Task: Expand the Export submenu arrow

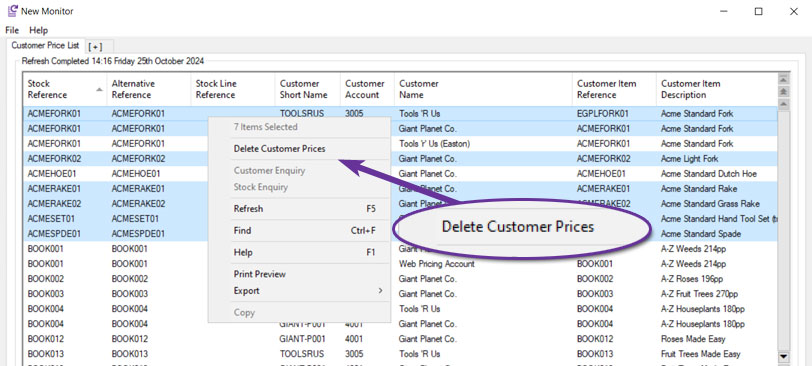Action: pyautogui.click(x=380, y=290)
